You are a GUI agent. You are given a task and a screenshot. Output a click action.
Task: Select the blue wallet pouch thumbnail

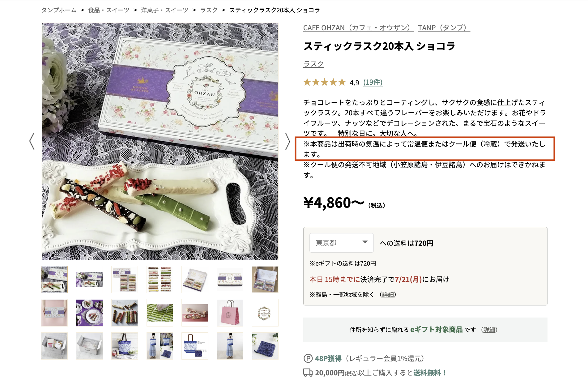click(265, 346)
